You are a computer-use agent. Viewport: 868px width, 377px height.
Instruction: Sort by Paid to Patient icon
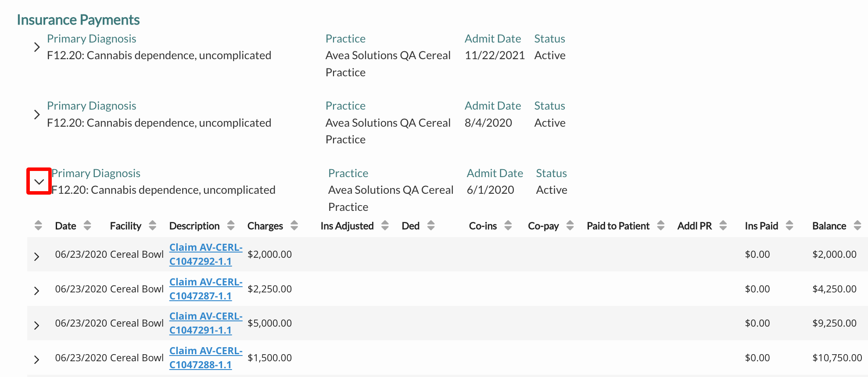point(660,226)
